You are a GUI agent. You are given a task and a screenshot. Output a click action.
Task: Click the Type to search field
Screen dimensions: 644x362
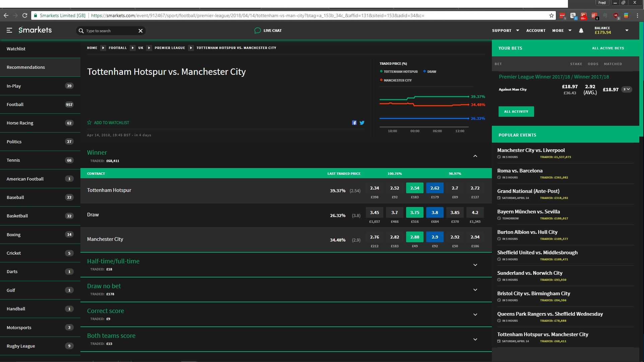coord(111,31)
